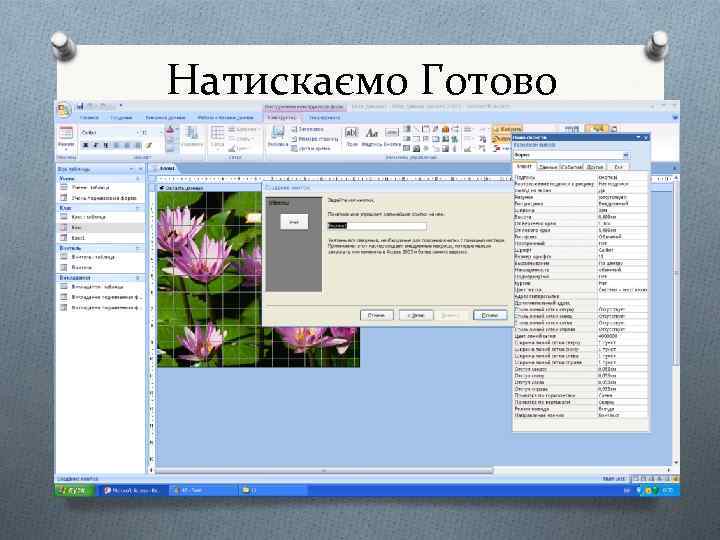Open the object selector combo box in the property sheet
This screenshot has width=720, height=540.
point(571,155)
